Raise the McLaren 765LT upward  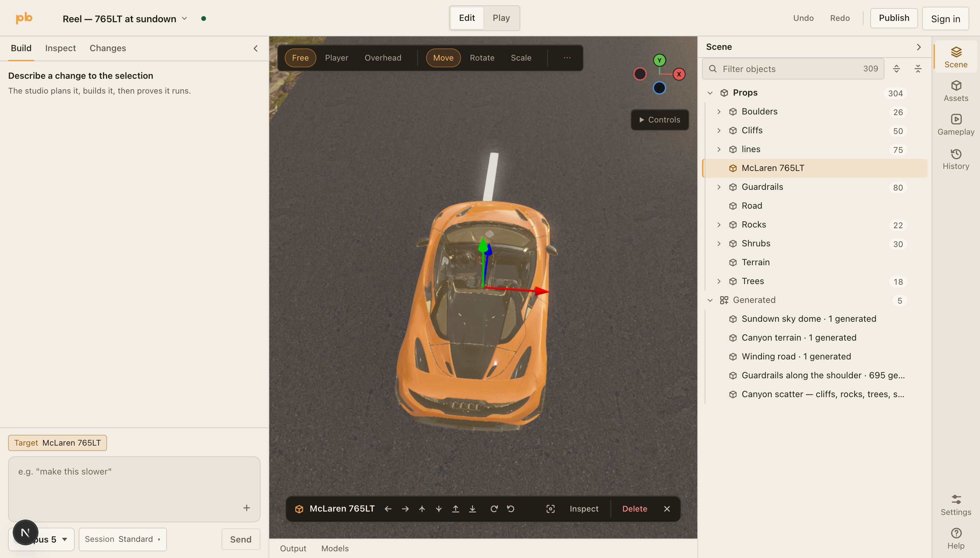(456, 509)
